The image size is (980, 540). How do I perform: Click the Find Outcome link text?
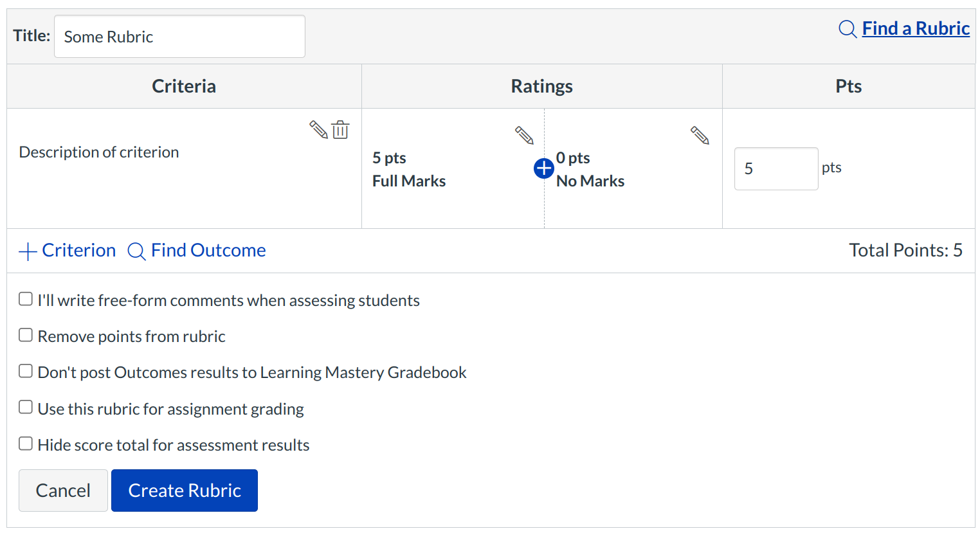click(x=208, y=251)
